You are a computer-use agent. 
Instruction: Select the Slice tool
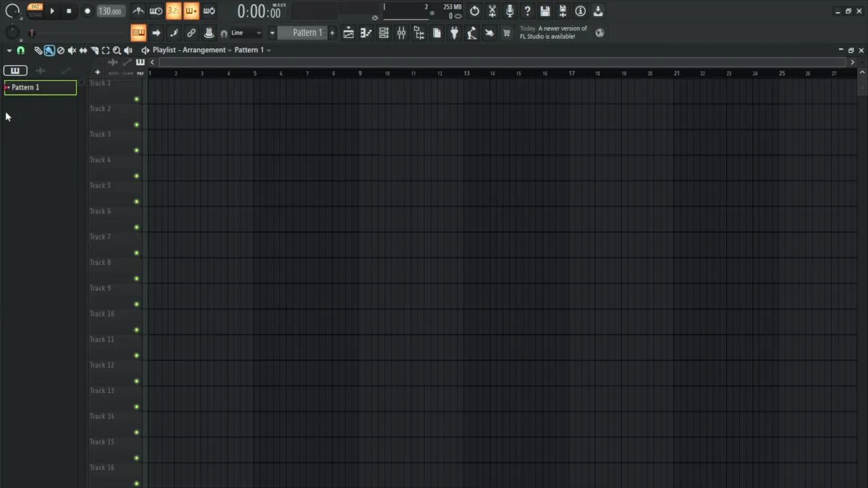point(95,50)
